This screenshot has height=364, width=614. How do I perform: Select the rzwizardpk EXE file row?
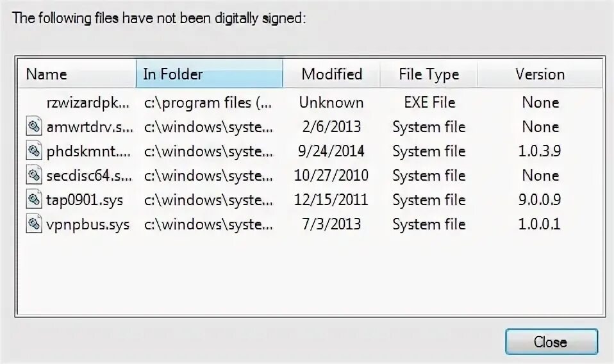pyautogui.click(x=310, y=103)
